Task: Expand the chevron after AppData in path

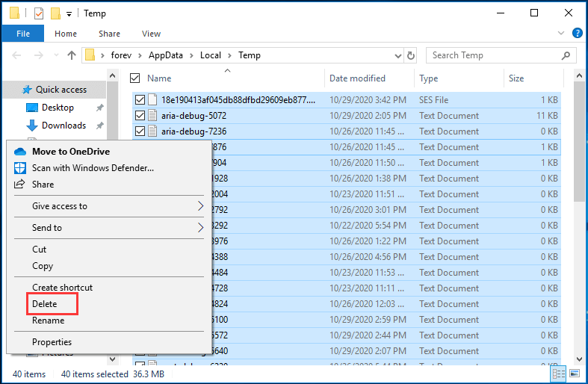Action: point(191,55)
